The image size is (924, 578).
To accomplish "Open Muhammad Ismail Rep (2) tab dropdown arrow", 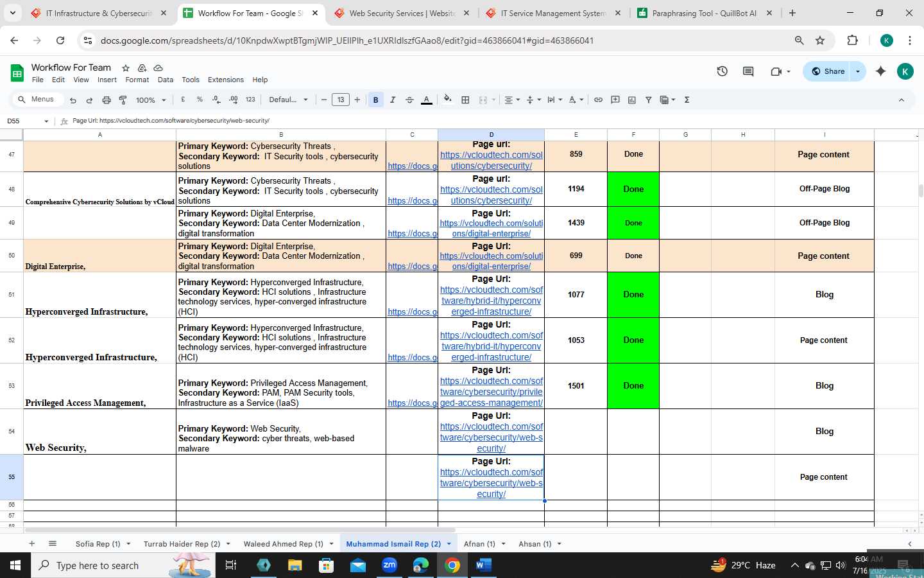I will click(x=449, y=544).
